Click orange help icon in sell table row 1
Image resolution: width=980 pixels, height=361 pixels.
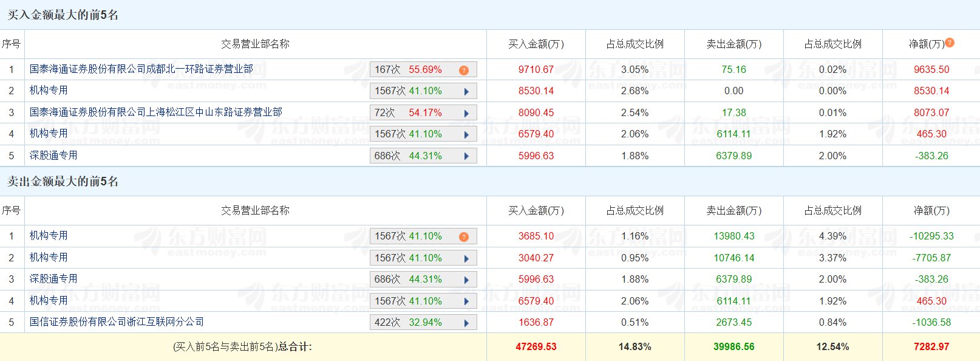point(464,236)
